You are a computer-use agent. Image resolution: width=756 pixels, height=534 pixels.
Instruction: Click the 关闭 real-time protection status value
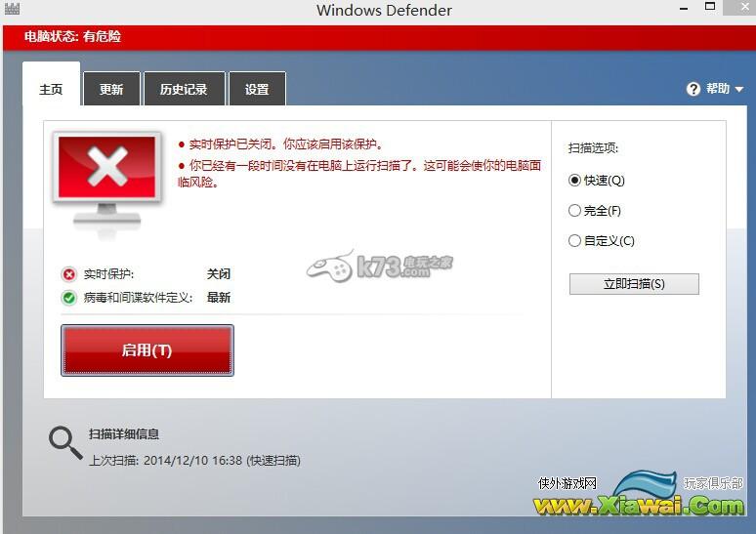coord(219,274)
